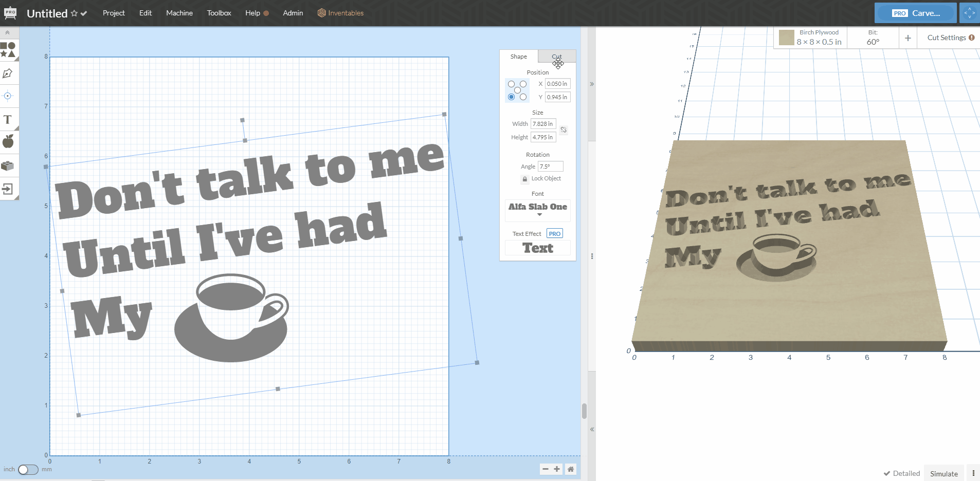
Task: Open the Alfa Slab One font dropdown
Action: click(x=538, y=209)
